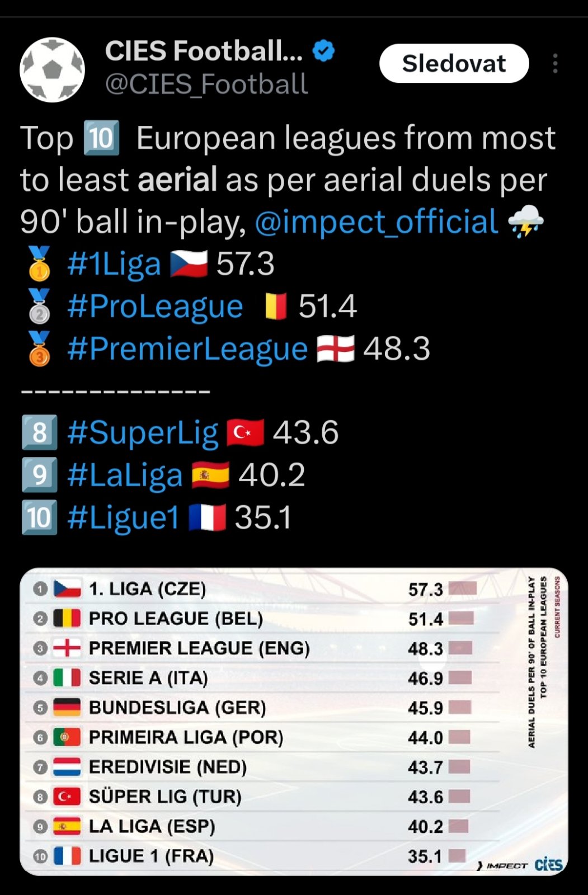Open the #LaLiga hashtag
The height and width of the screenshot is (895, 588).
[125, 475]
